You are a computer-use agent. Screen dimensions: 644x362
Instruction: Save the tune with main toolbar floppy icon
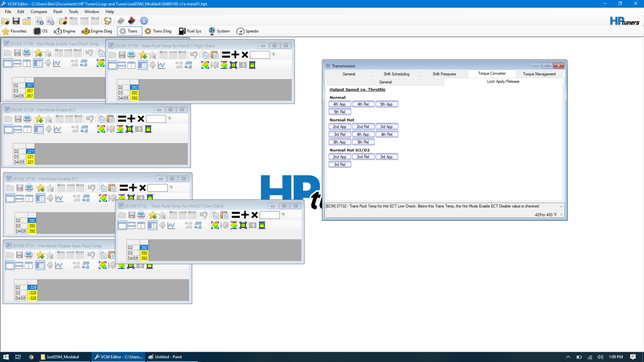pyautogui.click(x=16, y=21)
